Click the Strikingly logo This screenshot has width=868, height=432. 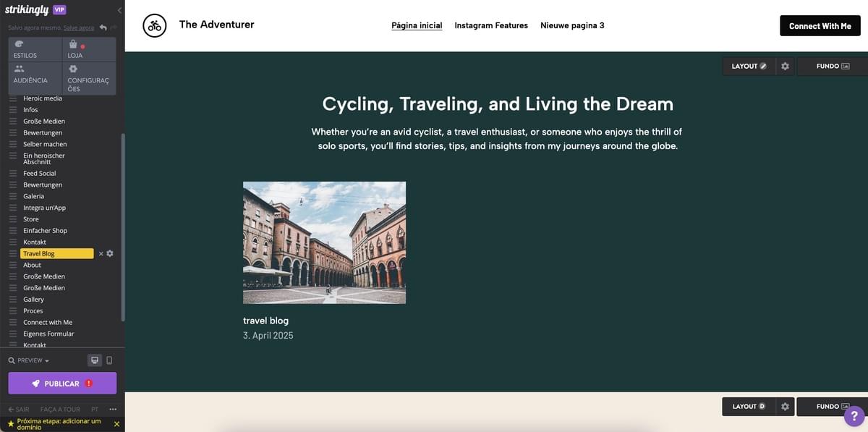[27, 10]
